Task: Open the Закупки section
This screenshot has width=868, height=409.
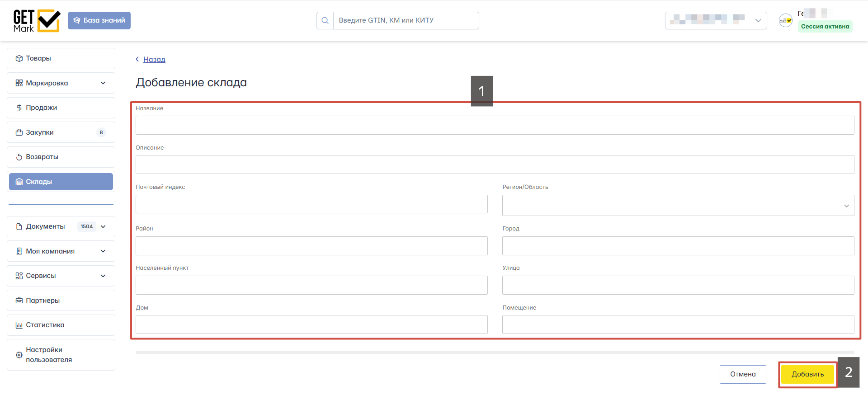Action: click(61, 132)
